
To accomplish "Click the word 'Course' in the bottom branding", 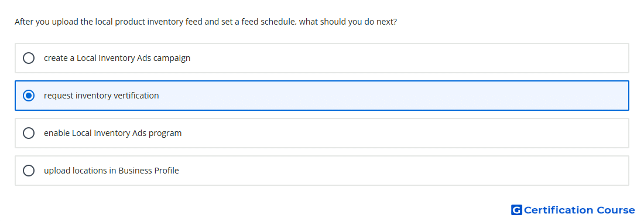I will click(616, 210).
